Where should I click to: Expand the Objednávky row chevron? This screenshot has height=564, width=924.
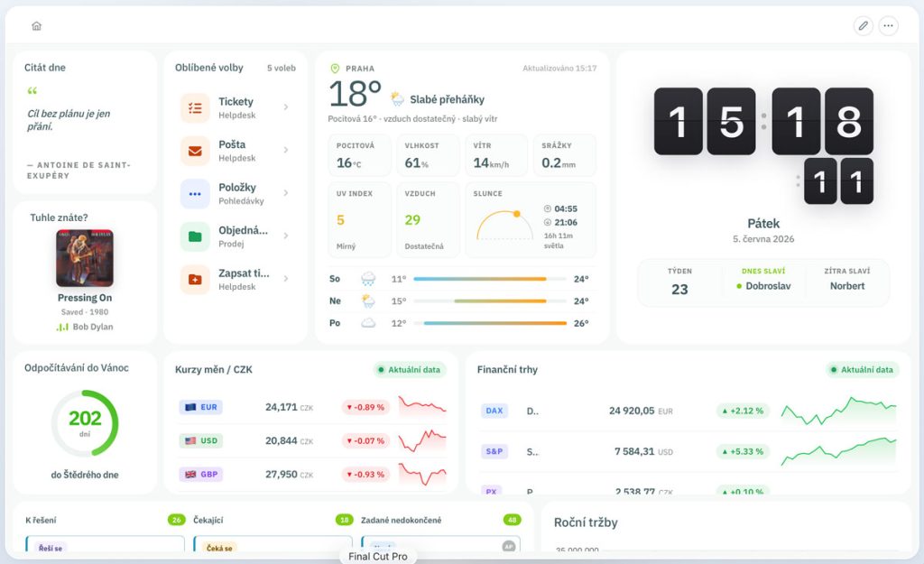click(x=286, y=236)
